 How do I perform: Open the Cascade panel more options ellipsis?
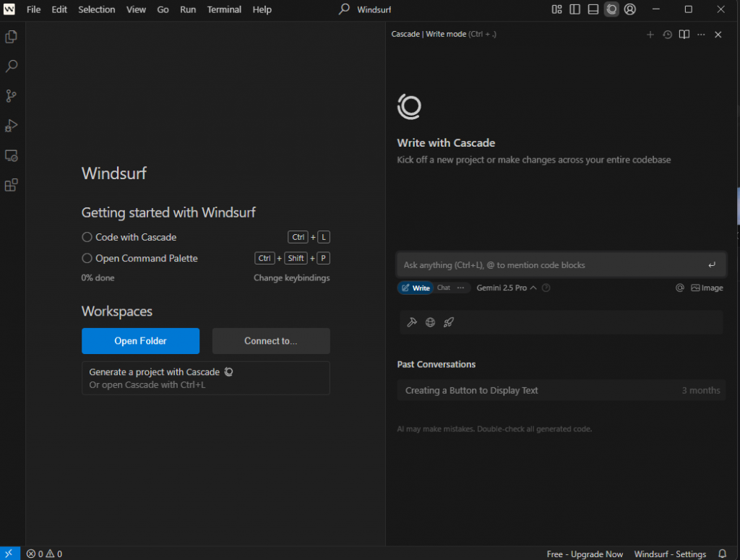tap(701, 35)
